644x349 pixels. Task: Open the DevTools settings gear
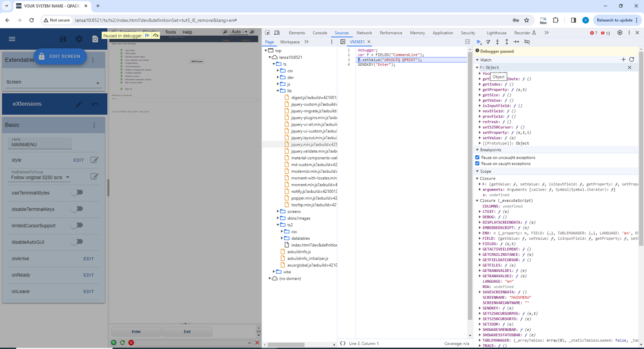(619, 33)
